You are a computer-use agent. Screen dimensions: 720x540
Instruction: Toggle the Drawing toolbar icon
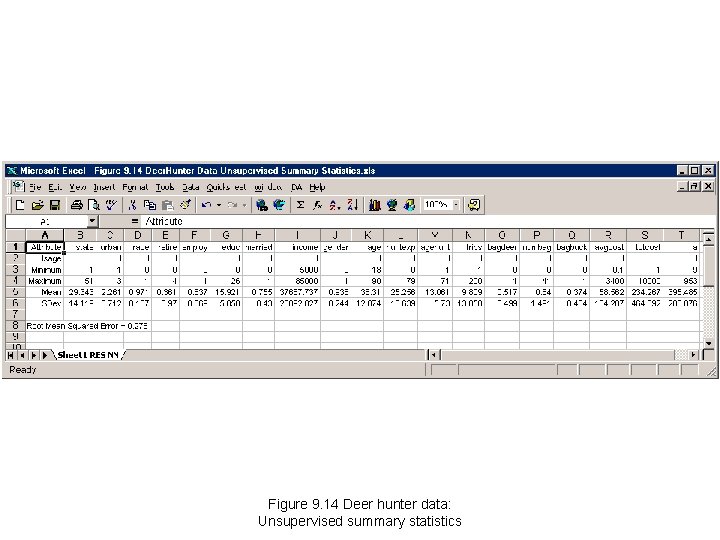coord(409,205)
